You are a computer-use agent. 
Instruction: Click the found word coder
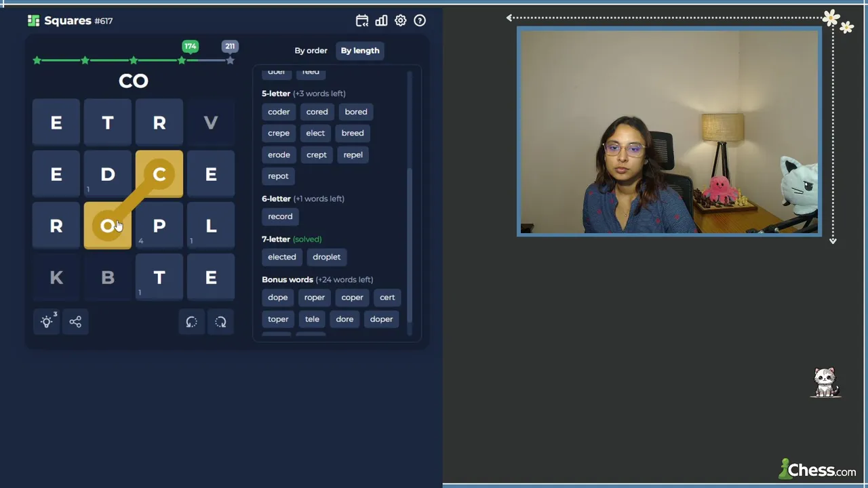coord(279,112)
